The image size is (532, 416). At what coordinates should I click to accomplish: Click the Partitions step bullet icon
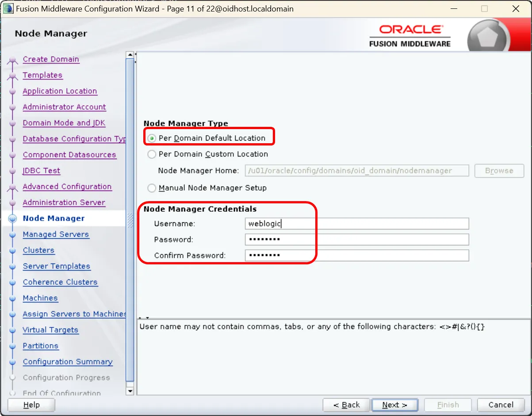(x=13, y=346)
